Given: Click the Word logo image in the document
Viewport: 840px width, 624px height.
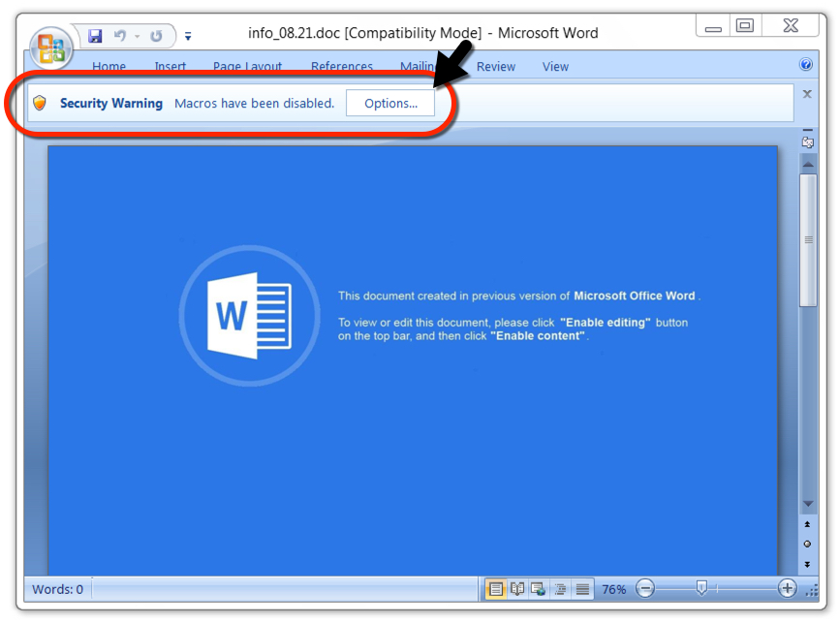Looking at the screenshot, I should 250,316.
